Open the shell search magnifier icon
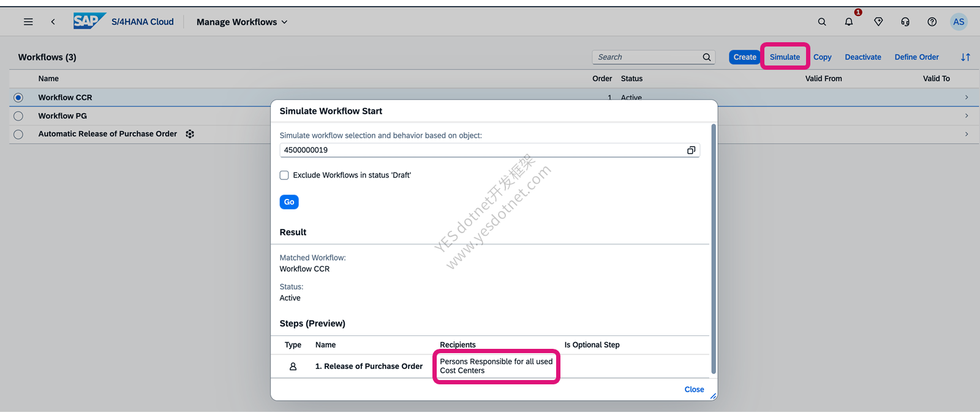Image resolution: width=980 pixels, height=418 pixels. tap(822, 21)
